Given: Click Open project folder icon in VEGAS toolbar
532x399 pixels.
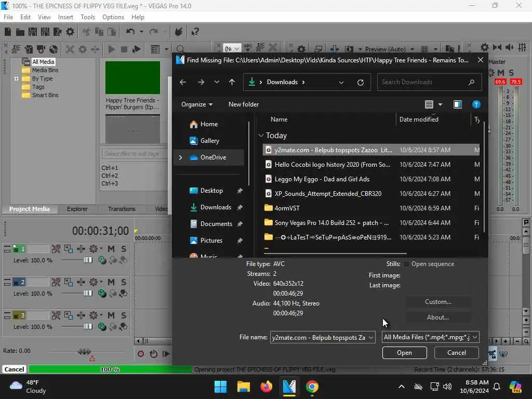Looking at the screenshot, I should (20, 32).
